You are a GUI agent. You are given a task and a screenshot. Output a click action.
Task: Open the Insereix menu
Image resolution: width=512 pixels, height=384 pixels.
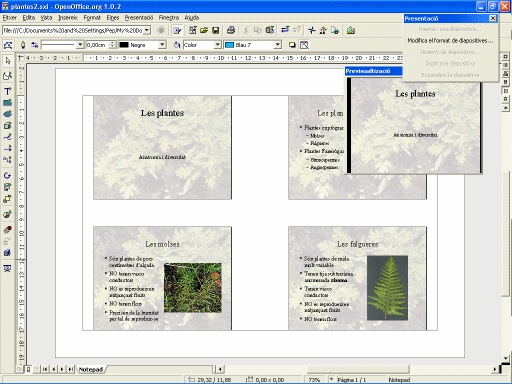(x=68, y=18)
